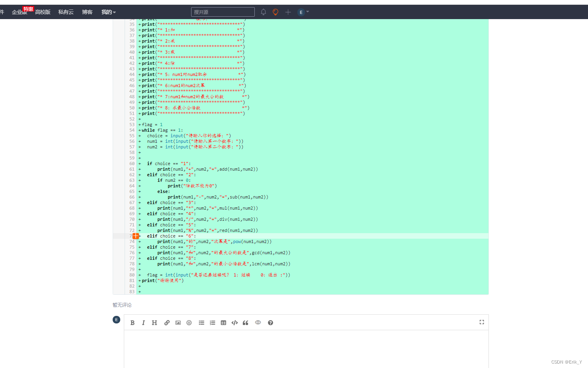Click diff line number 60
This screenshot has height=368, width=588.
tap(132, 164)
